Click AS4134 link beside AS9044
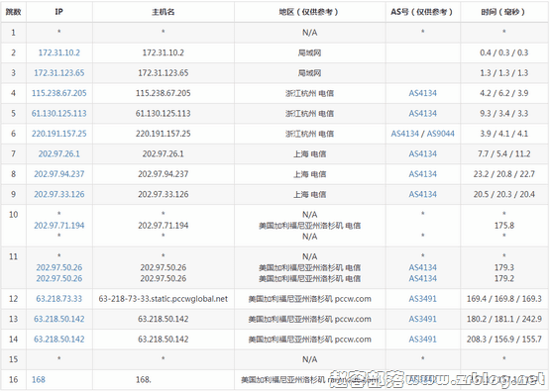The height and width of the screenshot is (392, 550). (x=404, y=134)
